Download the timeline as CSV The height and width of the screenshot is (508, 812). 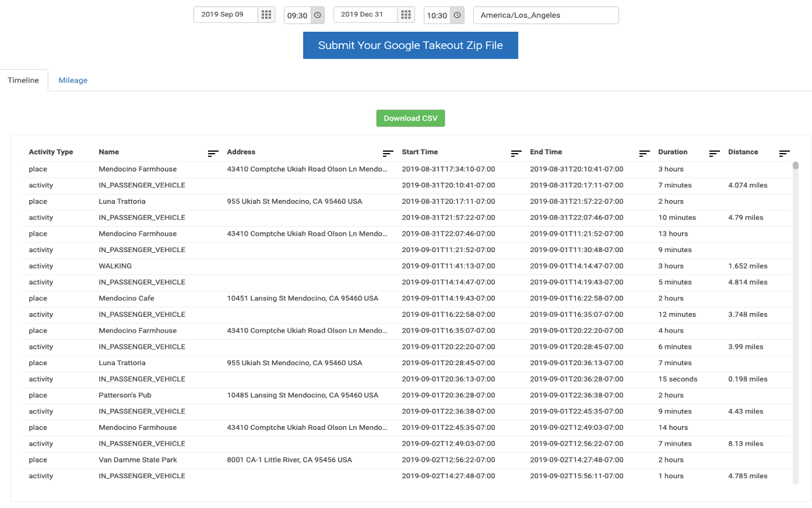click(410, 118)
